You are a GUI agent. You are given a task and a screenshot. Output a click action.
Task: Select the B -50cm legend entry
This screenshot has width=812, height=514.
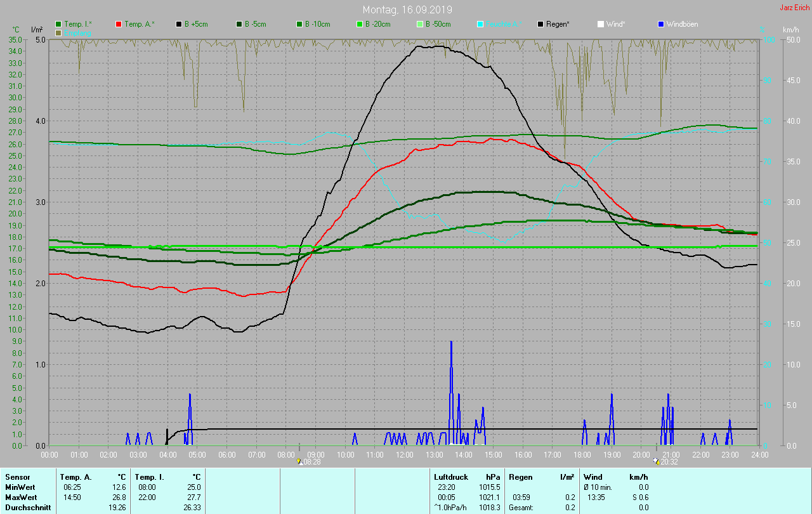click(438, 24)
